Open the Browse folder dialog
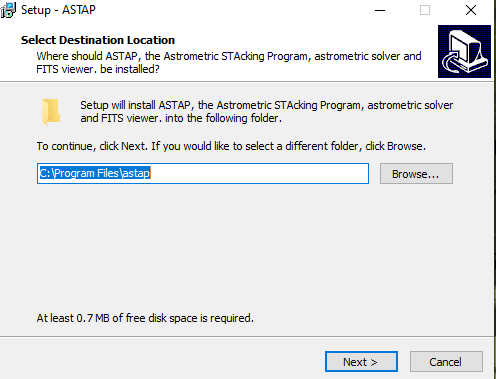 tap(416, 174)
